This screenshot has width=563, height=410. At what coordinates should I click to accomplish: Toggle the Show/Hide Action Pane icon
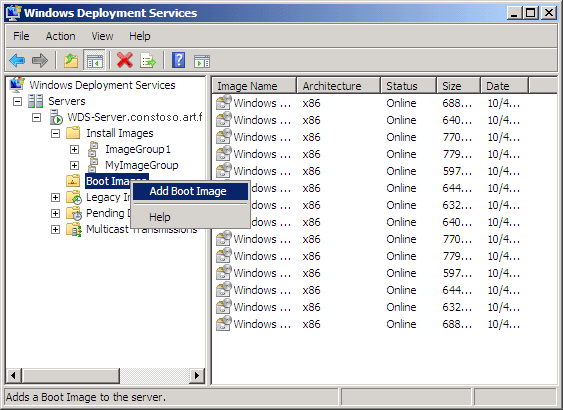point(202,61)
